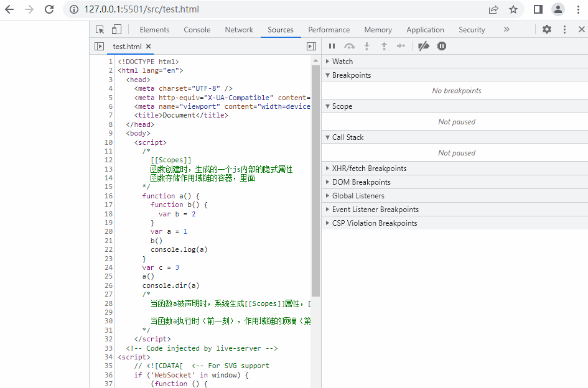Viewport: 588px width, 388px height.
Task: Reload the test.html page
Action: (49, 9)
